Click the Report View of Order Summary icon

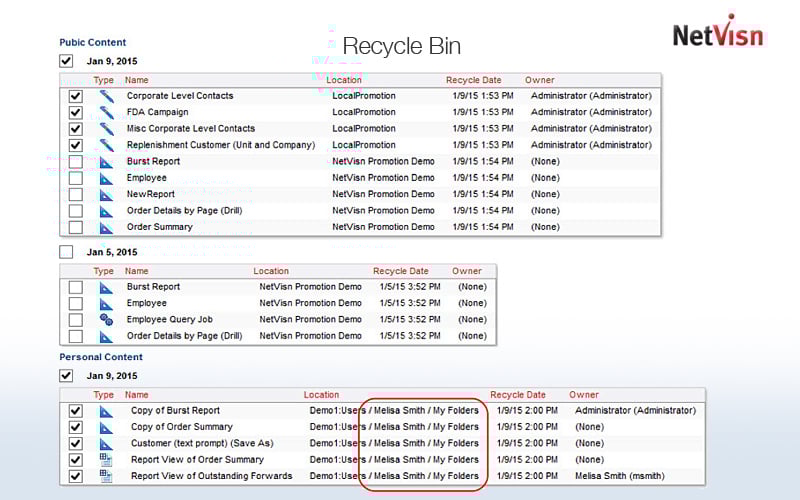click(106, 460)
